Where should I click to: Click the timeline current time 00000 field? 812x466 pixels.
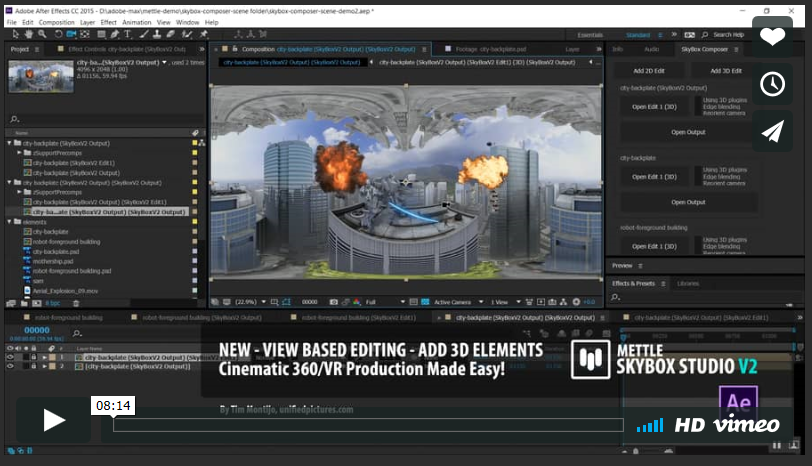click(x=37, y=330)
